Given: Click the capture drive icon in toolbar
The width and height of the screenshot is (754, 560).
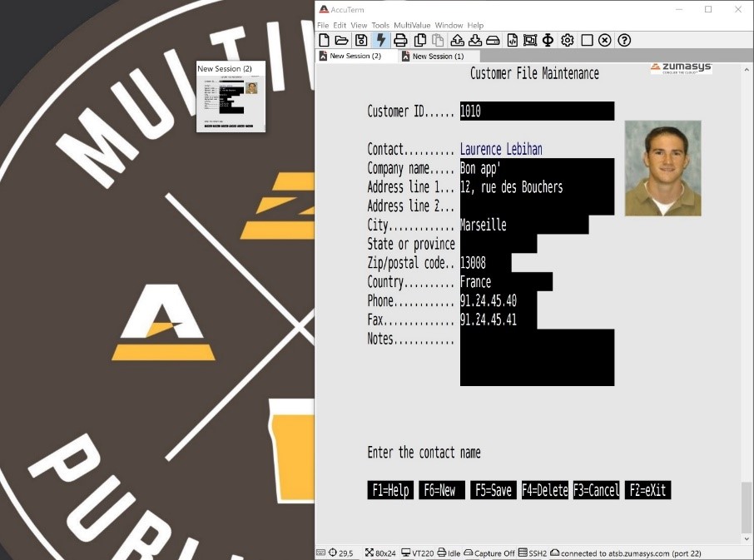Looking at the screenshot, I should [x=493, y=41].
